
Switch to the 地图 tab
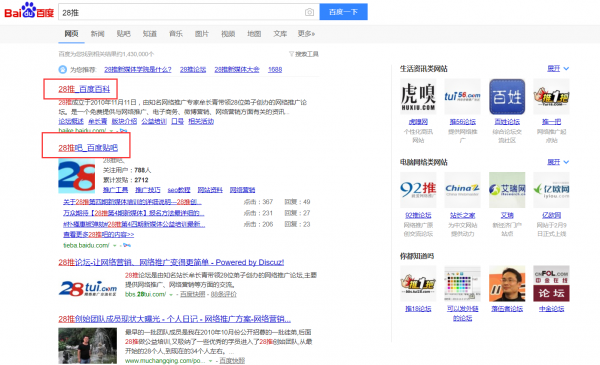[254, 34]
